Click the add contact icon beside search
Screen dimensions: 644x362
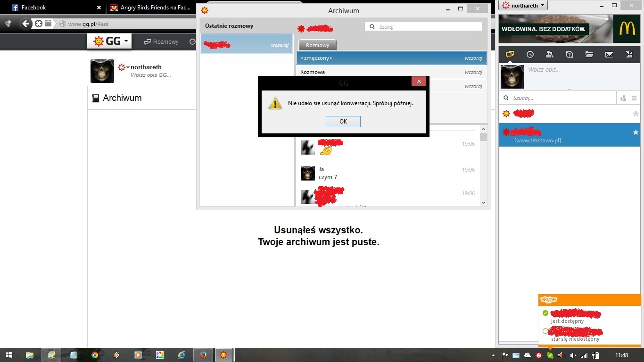pos(623,98)
